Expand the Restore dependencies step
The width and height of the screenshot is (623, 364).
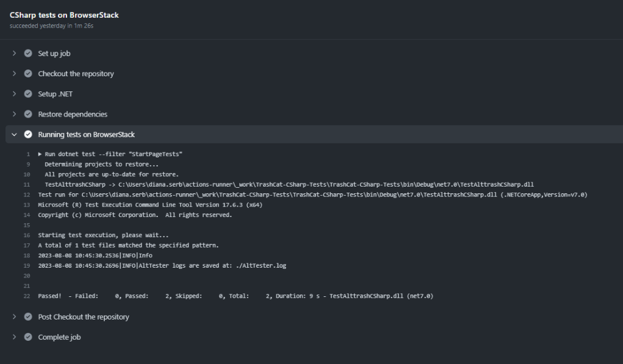coord(14,114)
